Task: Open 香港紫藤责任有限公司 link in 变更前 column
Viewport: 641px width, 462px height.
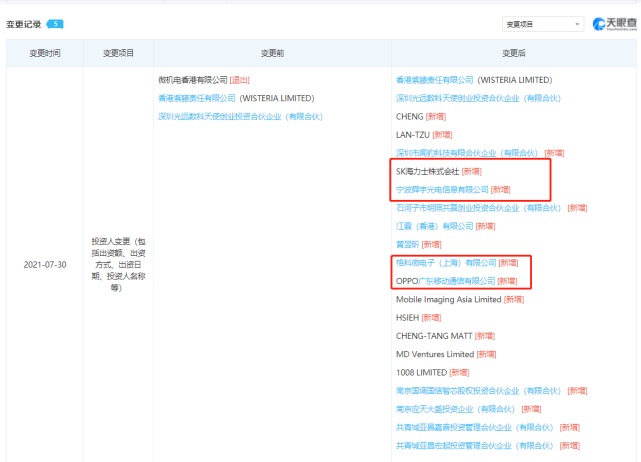Action: coord(197,98)
